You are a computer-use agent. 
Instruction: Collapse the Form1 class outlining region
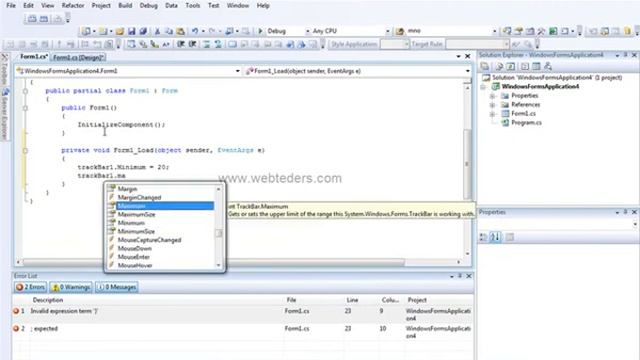[x=25, y=91]
